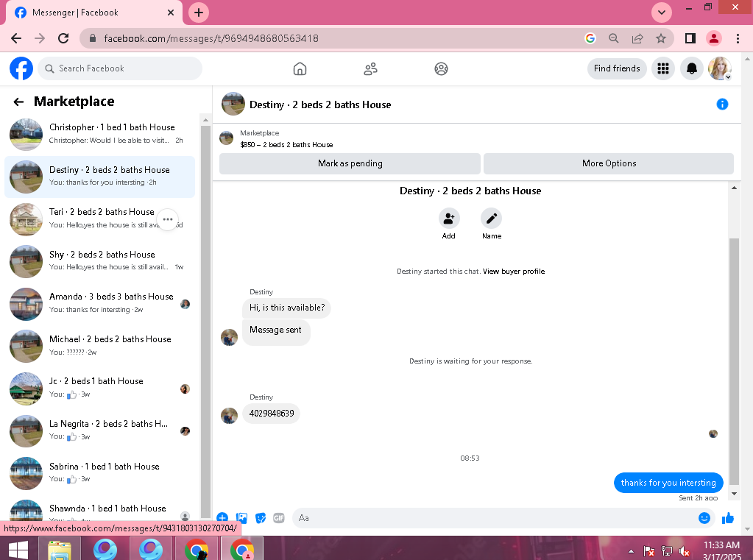Open the taskbar clock 11:33 AM
This screenshot has height=560, width=753.
[x=722, y=550]
